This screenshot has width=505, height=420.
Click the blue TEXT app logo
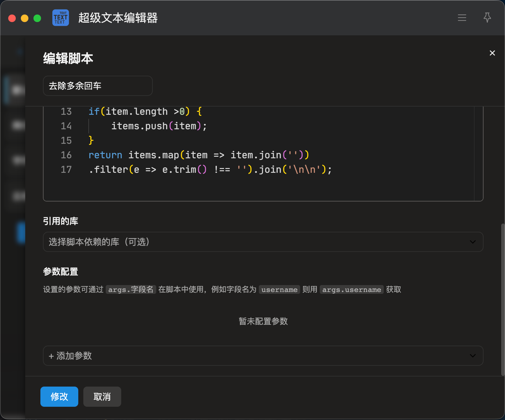(61, 18)
